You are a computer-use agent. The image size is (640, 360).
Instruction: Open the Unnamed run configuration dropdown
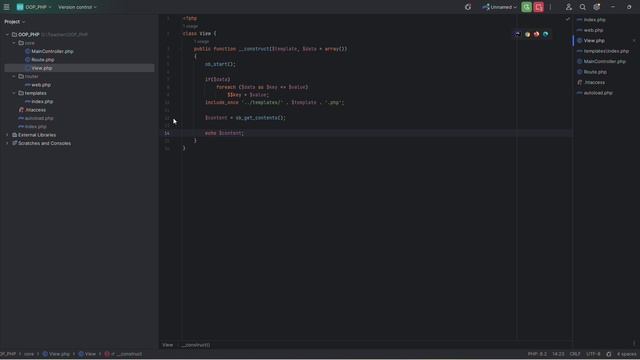tap(499, 7)
